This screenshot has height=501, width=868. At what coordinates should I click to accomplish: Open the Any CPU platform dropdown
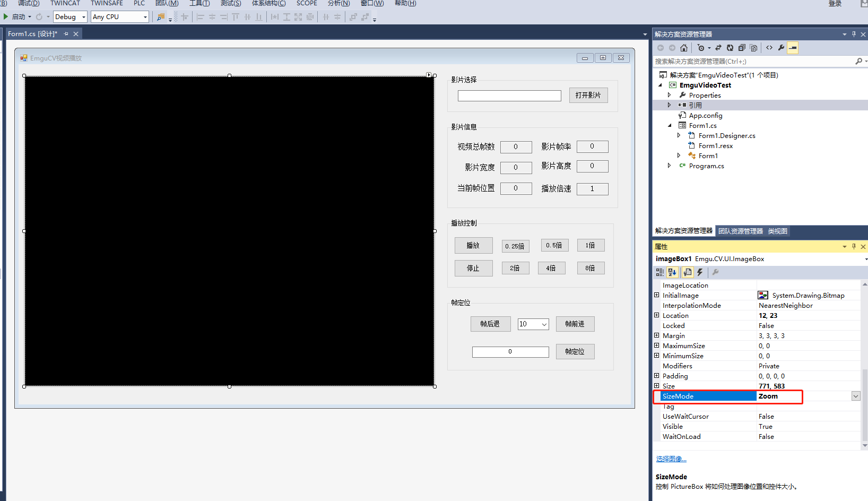click(145, 17)
